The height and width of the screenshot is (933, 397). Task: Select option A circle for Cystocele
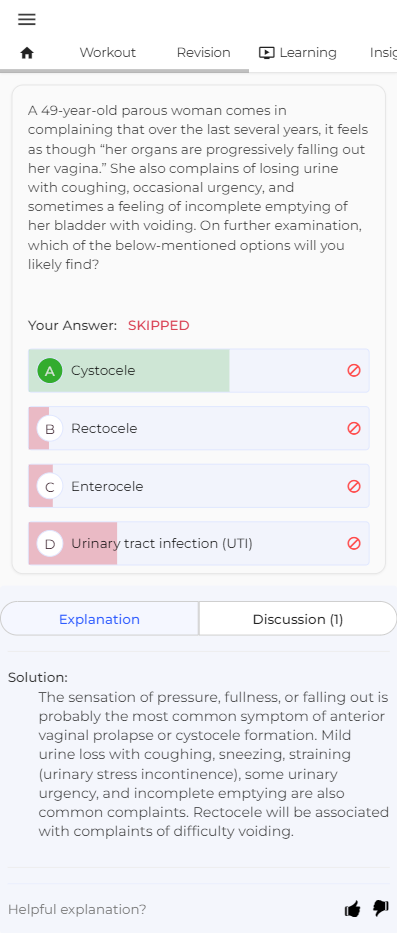pos(50,371)
